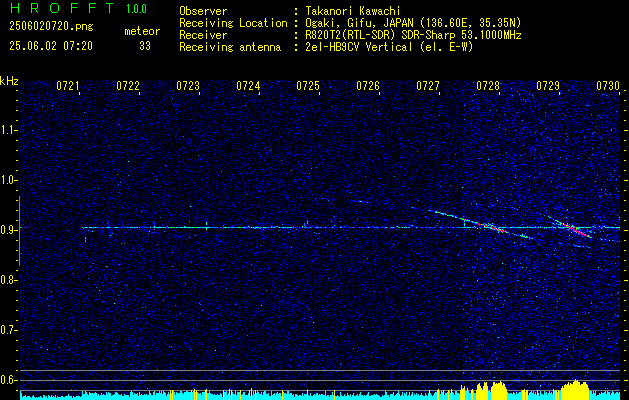
Task: Click the kHz axis unit label
Action: click(x=9, y=81)
